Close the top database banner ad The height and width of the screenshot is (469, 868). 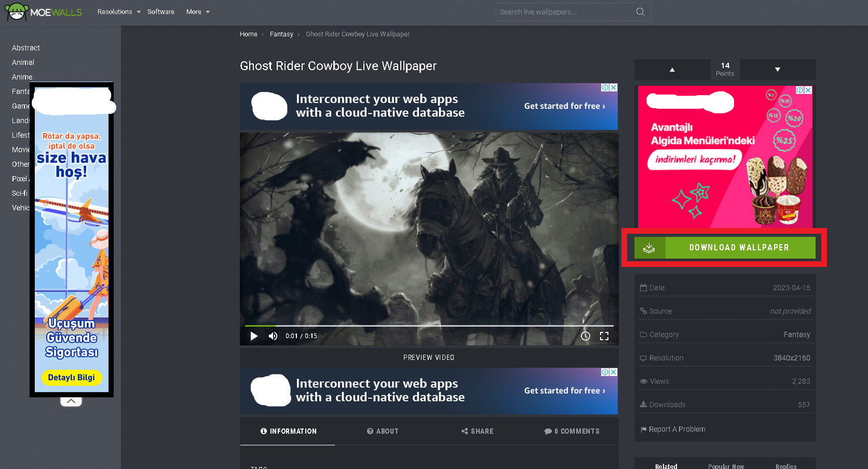coord(614,88)
